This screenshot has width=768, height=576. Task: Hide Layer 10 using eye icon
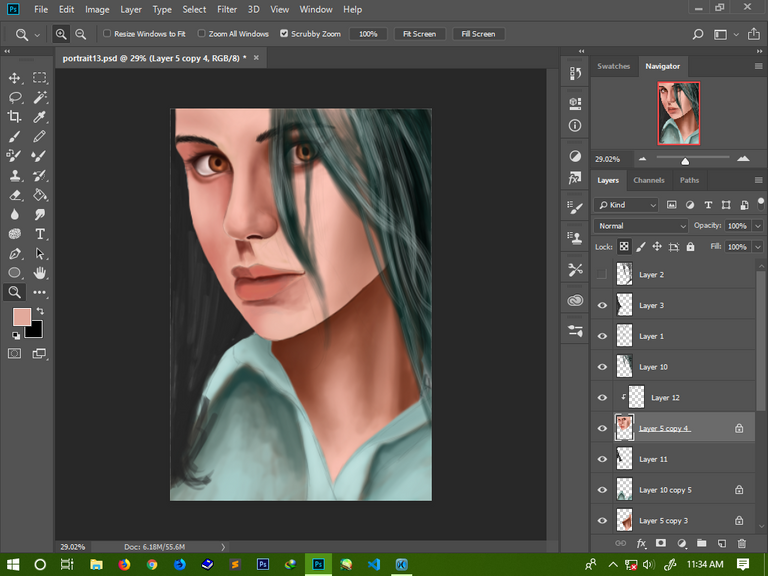tap(602, 367)
